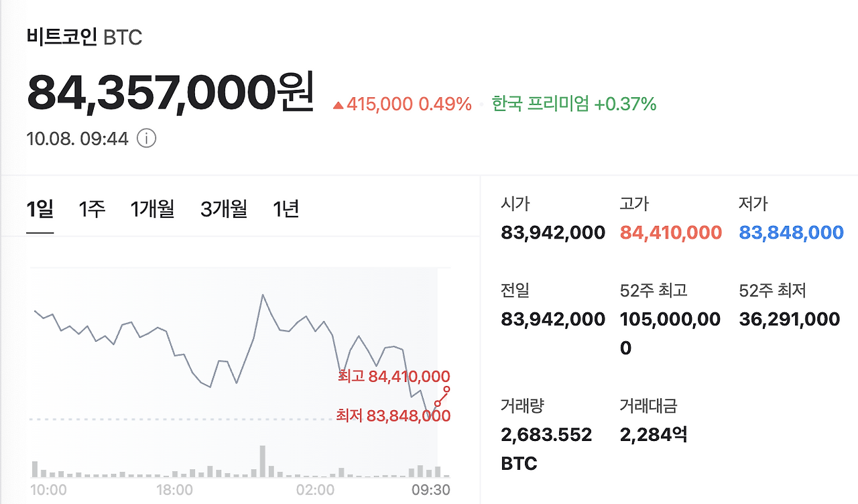Viewport: 858px width, 504px height.
Task: Click the 52주 최저 value 36,291,000
Action: coord(789,318)
